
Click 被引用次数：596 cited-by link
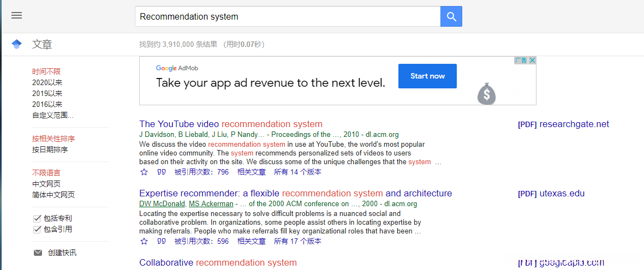coord(202,241)
